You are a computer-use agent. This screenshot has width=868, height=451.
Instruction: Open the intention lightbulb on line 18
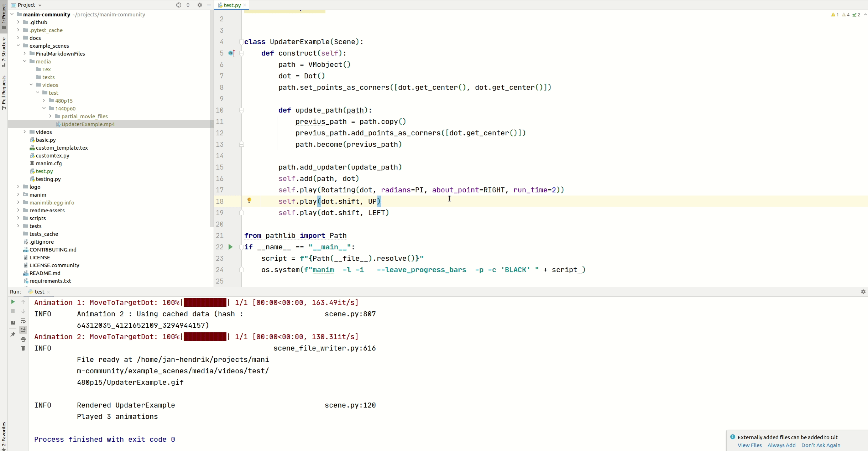[x=249, y=201]
